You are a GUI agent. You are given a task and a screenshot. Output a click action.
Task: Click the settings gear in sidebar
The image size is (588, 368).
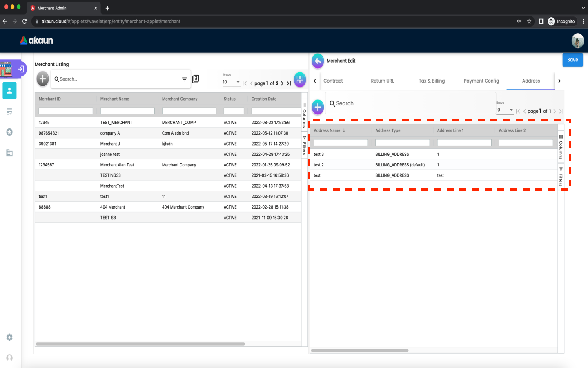9,337
